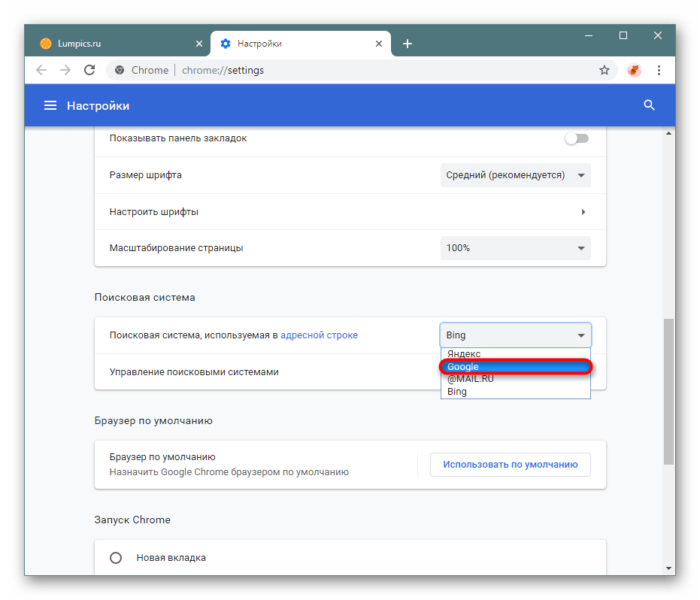Close the Настройки tab
This screenshot has height=600, width=700.
tap(379, 44)
